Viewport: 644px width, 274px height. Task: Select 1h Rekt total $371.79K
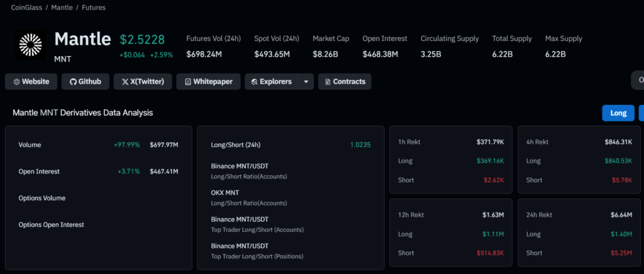[x=491, y=142]
